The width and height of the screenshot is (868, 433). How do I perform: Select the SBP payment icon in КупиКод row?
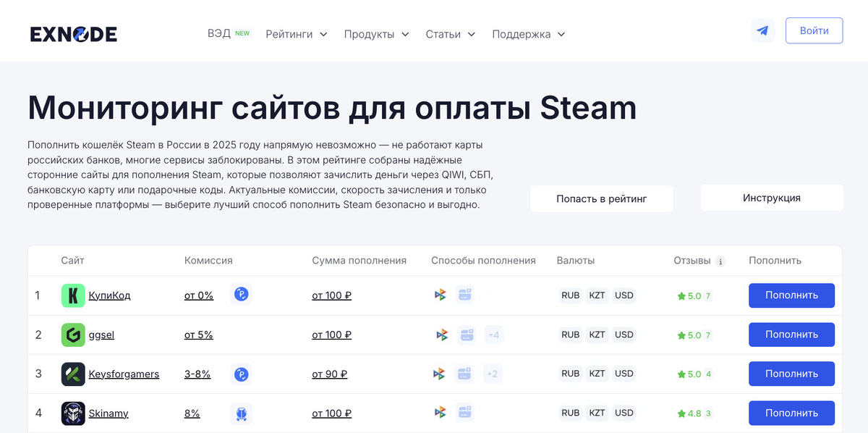[x=440, y=295]
